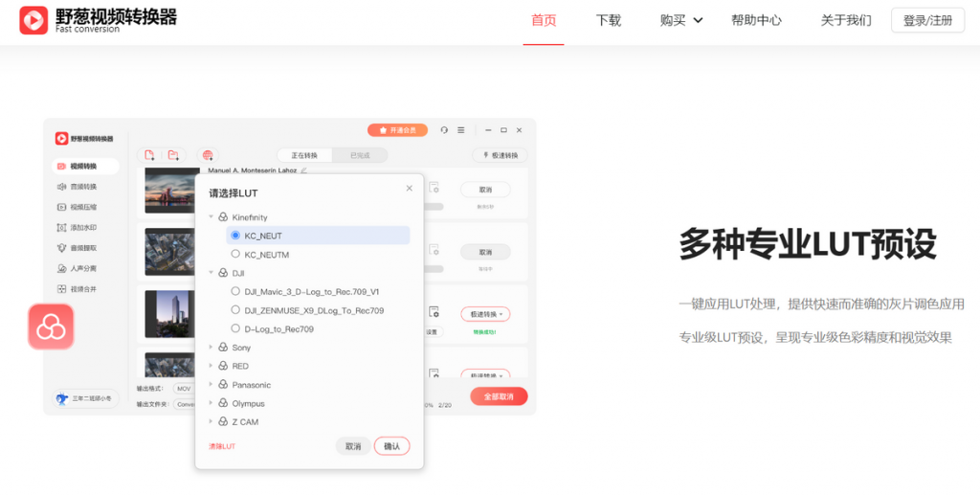Switch to the 已完成 tab
The height and width of the screenshot is (496, 980).
click(x=360, y=155)
